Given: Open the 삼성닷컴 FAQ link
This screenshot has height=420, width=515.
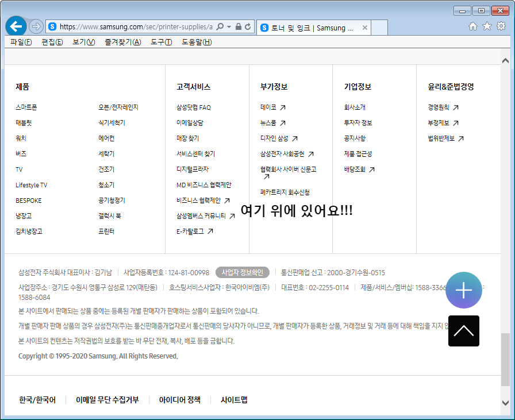Looking at the screenshot, I should [194, 107].
